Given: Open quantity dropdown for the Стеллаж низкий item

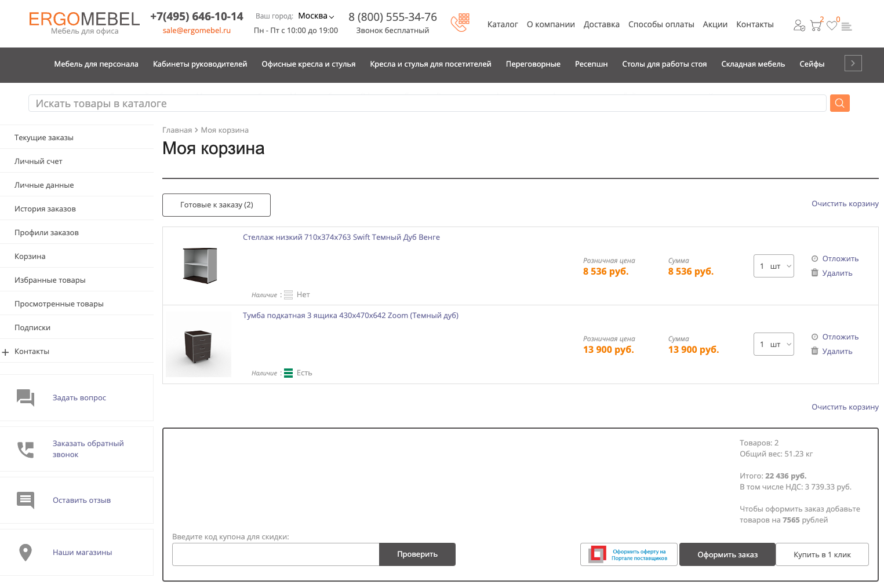Looking at the screenshot, I should click(x=773, y=266).
